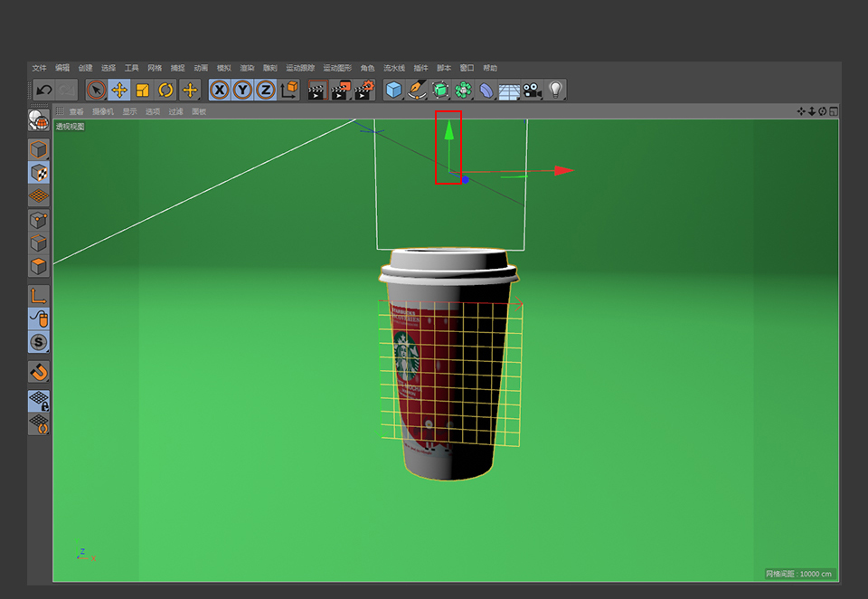
Task: Add a camera object
Action: pos(533,90)
